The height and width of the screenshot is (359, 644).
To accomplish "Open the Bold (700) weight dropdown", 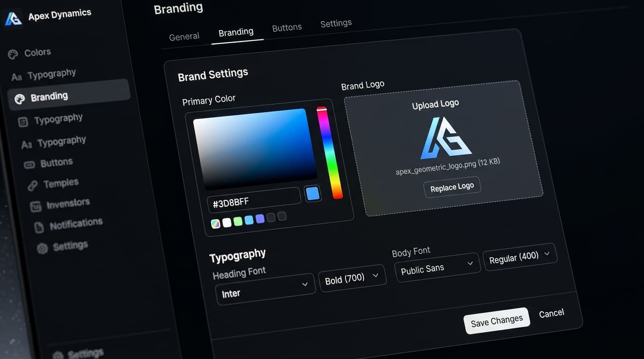I will tap(352, 278).
